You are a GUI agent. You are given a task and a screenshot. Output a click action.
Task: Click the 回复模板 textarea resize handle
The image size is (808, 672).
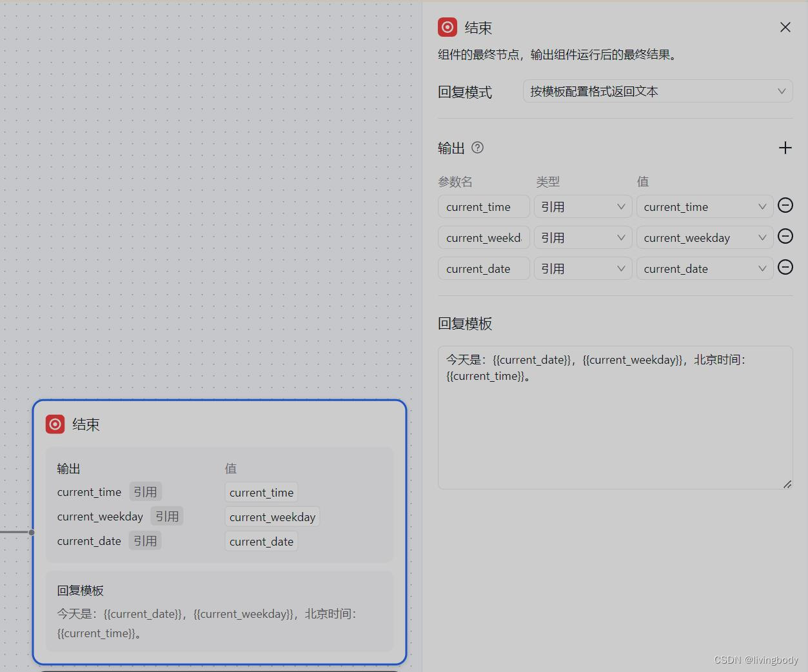pyautogui.click(x=787, y=484)
